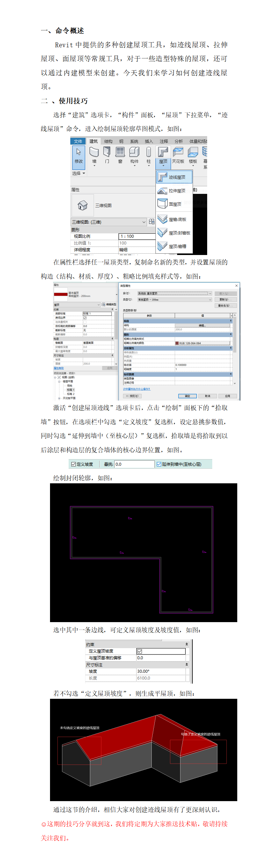Toggle the 定义坡度 checkbox in options bar
This screenshot has height=868, width=268.
pos(73,464)
